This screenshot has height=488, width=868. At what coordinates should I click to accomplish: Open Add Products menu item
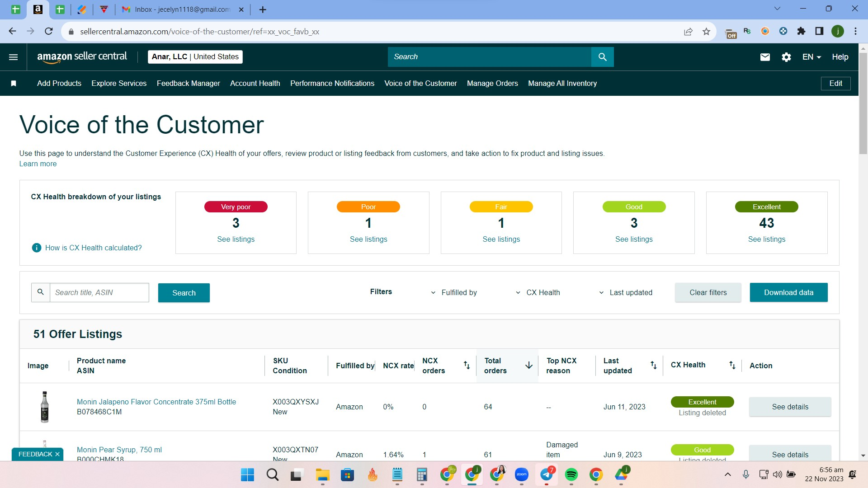coord(59,83)
